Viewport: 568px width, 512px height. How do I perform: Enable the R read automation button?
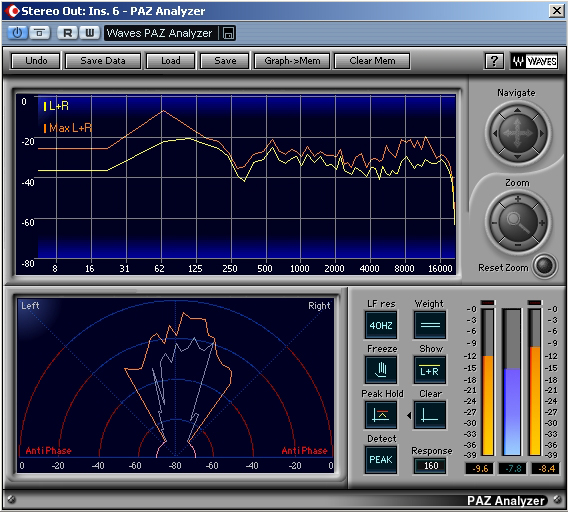(x=67, y=33)
